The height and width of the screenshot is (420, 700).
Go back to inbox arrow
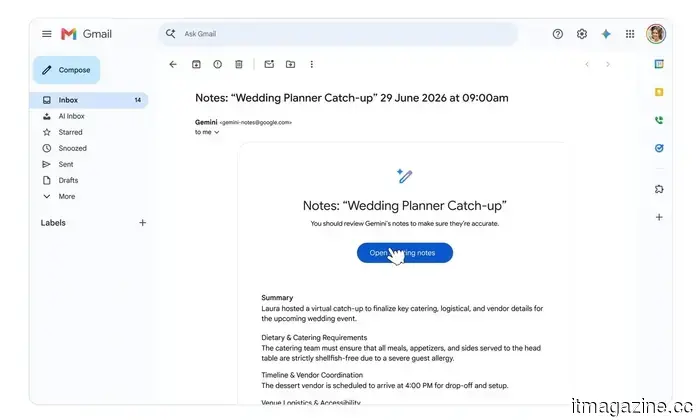tap(173, 64)
